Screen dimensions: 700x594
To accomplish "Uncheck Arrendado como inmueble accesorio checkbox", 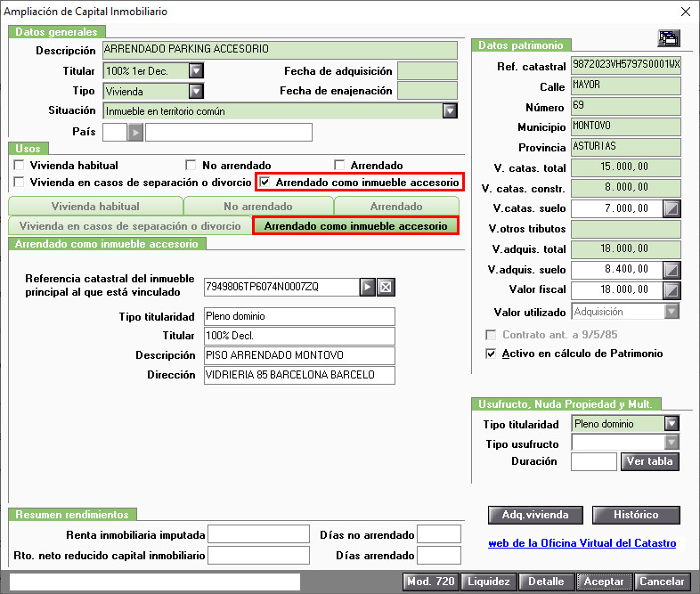I will 265,182.
